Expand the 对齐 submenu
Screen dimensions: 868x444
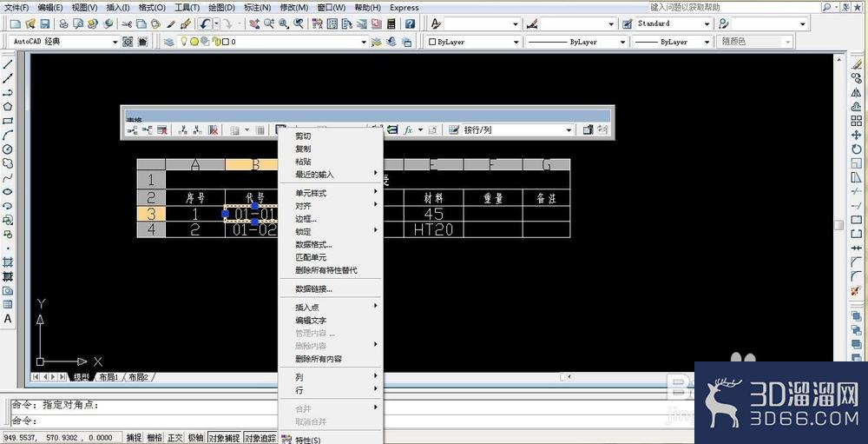coord(331,206)
